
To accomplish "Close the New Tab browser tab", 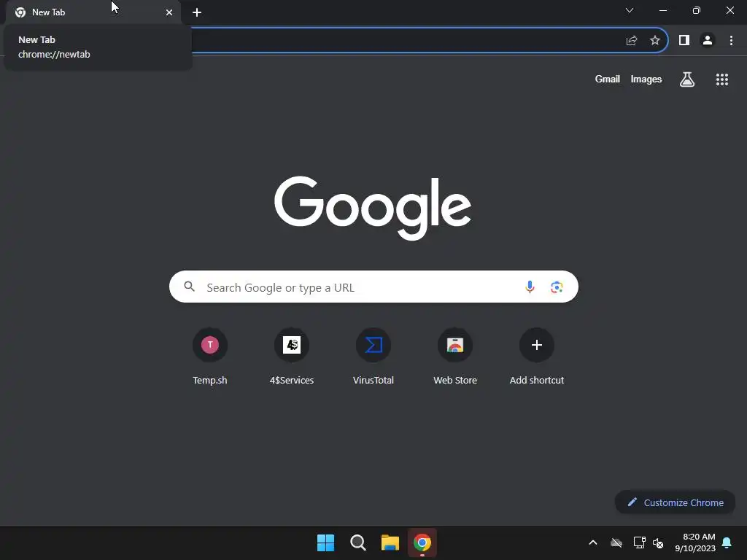I will click(x=169, y=12).
